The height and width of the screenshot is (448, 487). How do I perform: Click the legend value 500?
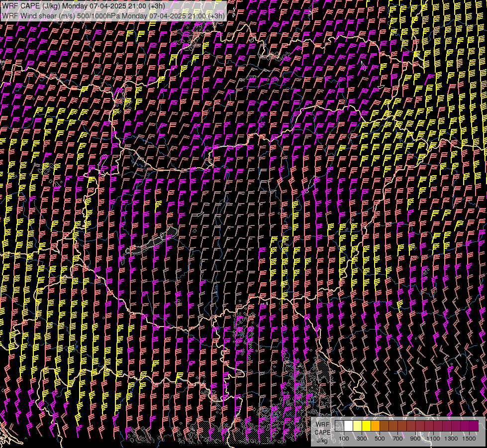coord(380,439)
